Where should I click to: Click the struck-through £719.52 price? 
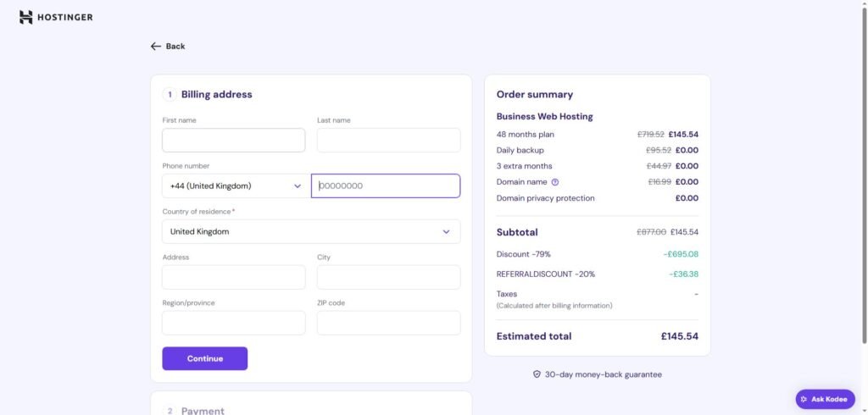coord(651,135)
